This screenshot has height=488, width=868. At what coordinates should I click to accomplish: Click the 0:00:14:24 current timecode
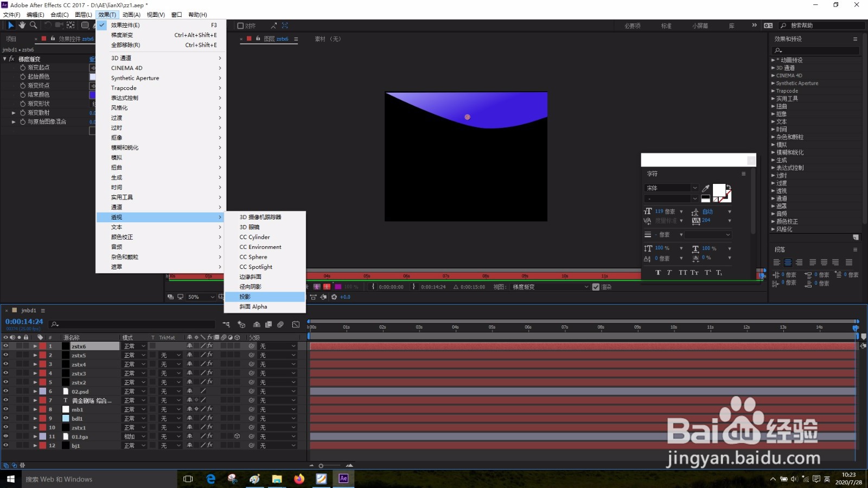coord(24,322)
